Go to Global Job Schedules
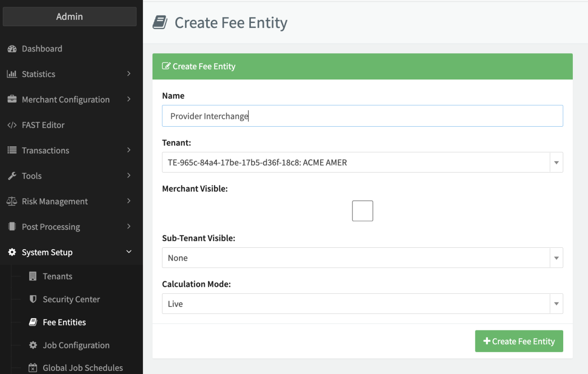The height and width of the screenshot is (374, 588). click(83, 368)
